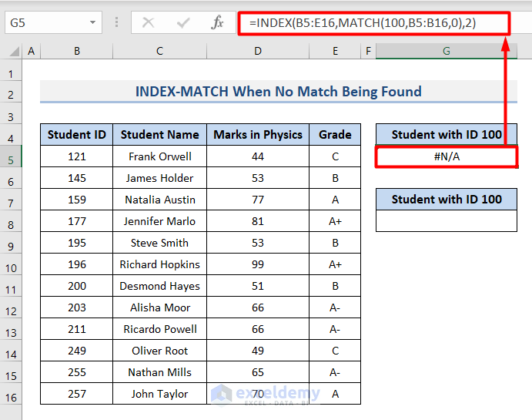Select Jennifer Marlo's grade cell
Viewport: 532px width, 420px height.
pos(335,221)
